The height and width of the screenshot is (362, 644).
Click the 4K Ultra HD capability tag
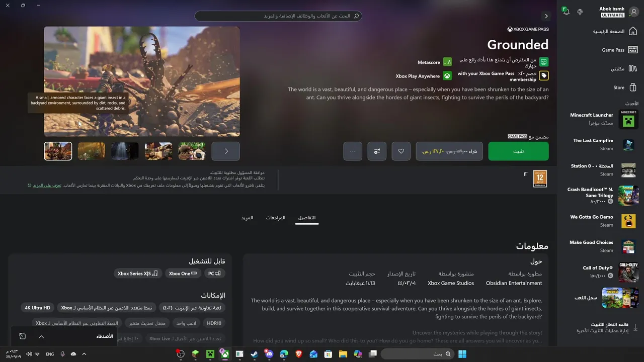(x=38, y=308)
